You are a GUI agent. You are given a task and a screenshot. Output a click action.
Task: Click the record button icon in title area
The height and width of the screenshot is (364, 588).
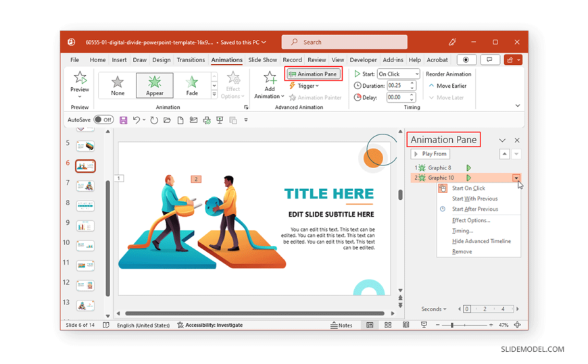(466, 59)
